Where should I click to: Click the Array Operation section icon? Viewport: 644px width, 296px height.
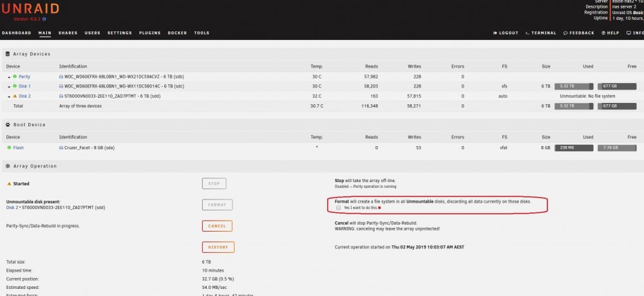tap(8, 166)
